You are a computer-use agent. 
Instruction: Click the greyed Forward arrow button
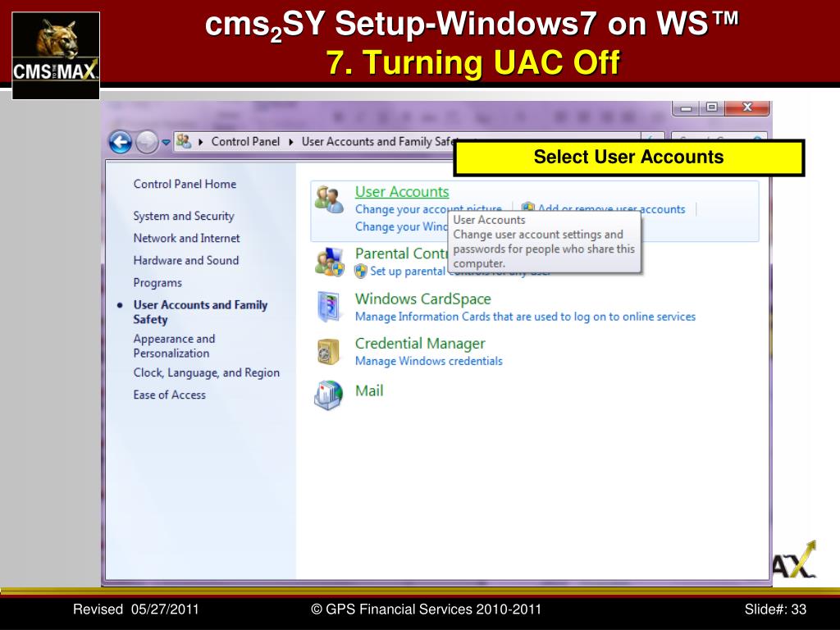pos(147,143)
